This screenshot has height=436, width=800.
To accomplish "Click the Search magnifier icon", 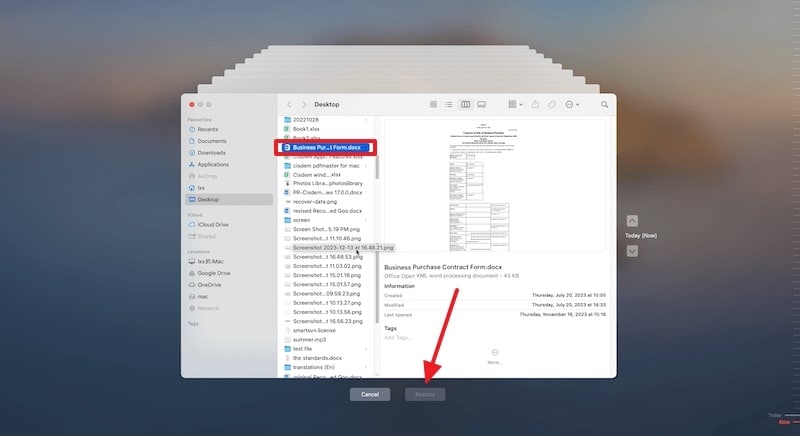I will [x=604, y=105].
